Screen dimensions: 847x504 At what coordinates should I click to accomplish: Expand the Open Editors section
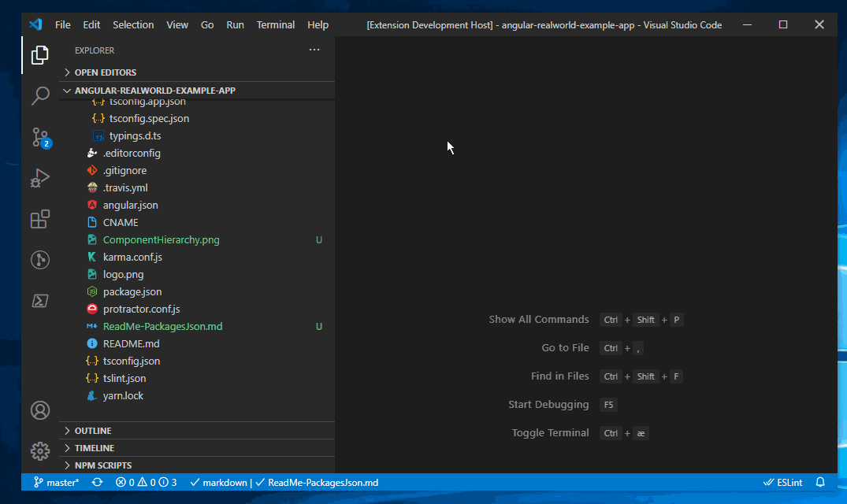(197, 72)
